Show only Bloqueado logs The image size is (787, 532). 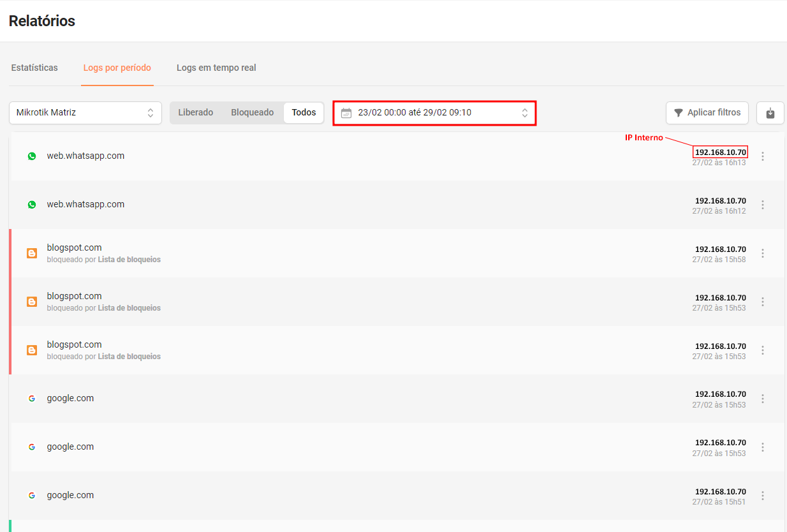[252, 112]
